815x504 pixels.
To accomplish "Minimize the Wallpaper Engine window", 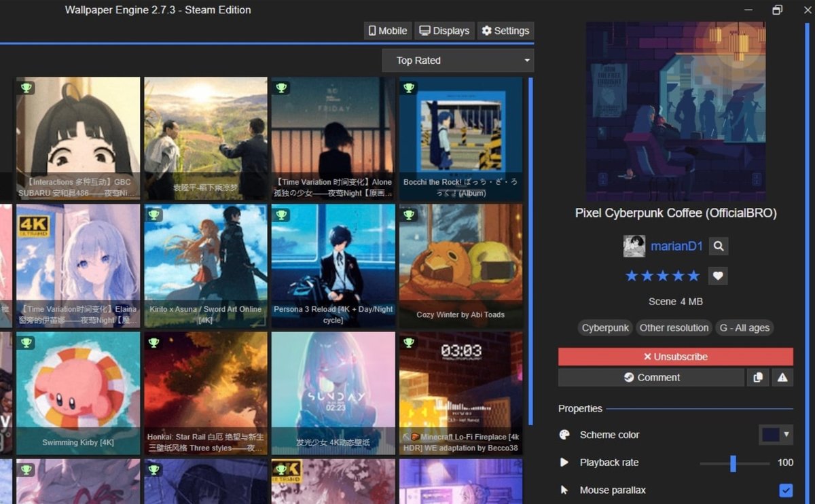I will [x=748, y=10].
